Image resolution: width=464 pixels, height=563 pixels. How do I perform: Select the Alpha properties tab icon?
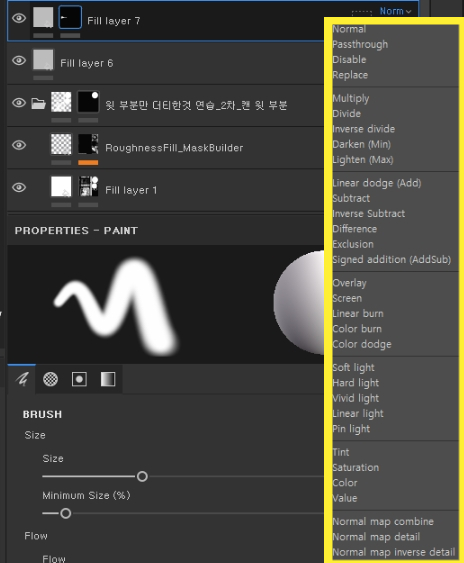point(50,379)
